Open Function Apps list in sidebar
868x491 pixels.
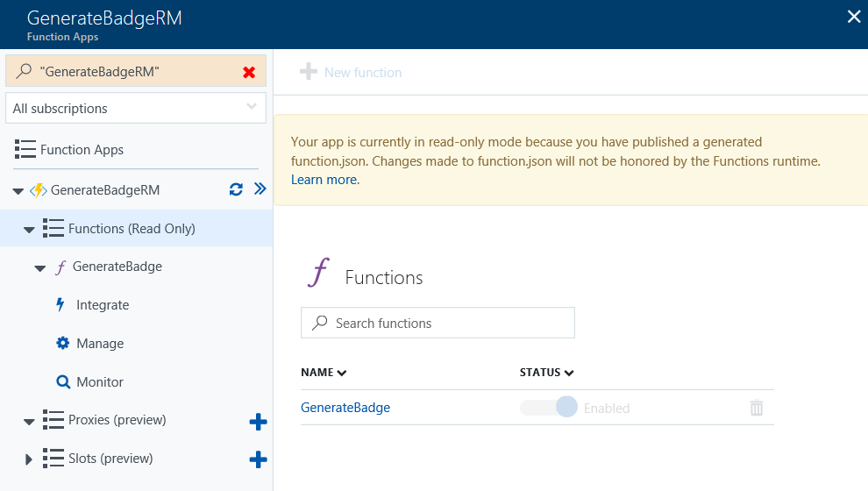pos(81,150)
